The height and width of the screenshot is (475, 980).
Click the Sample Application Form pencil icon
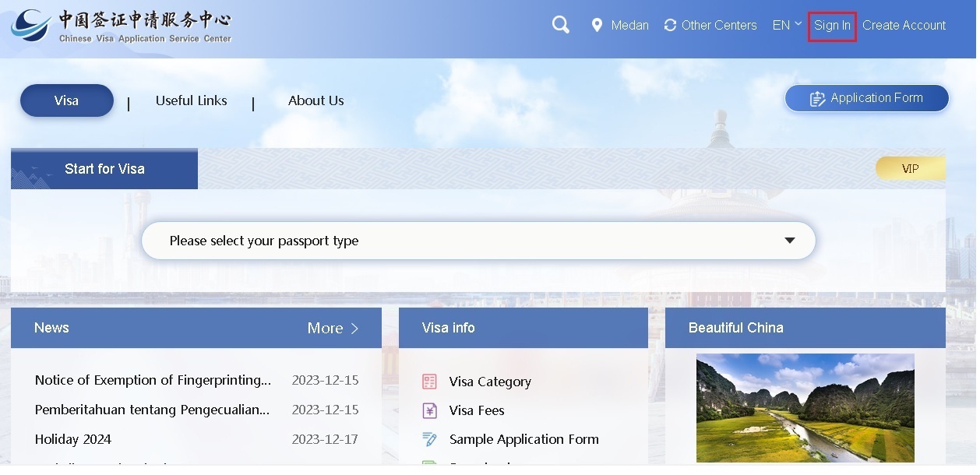click(429, 439)
